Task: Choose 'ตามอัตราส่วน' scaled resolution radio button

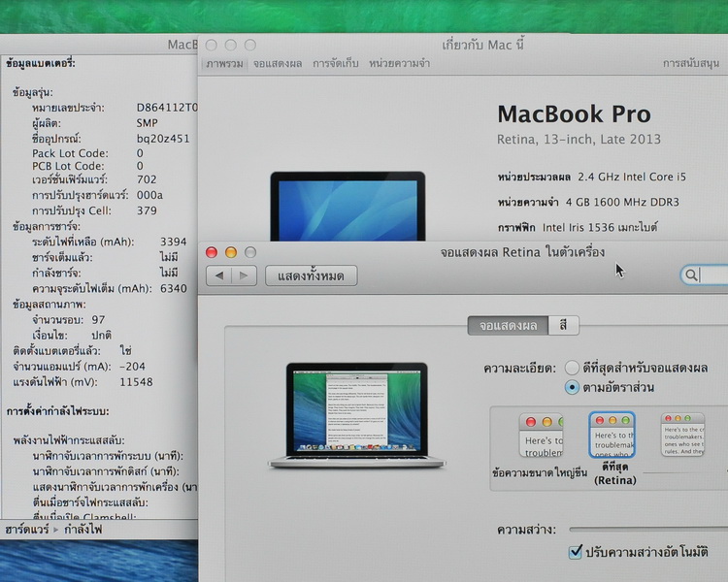Action: pos(572,387)
